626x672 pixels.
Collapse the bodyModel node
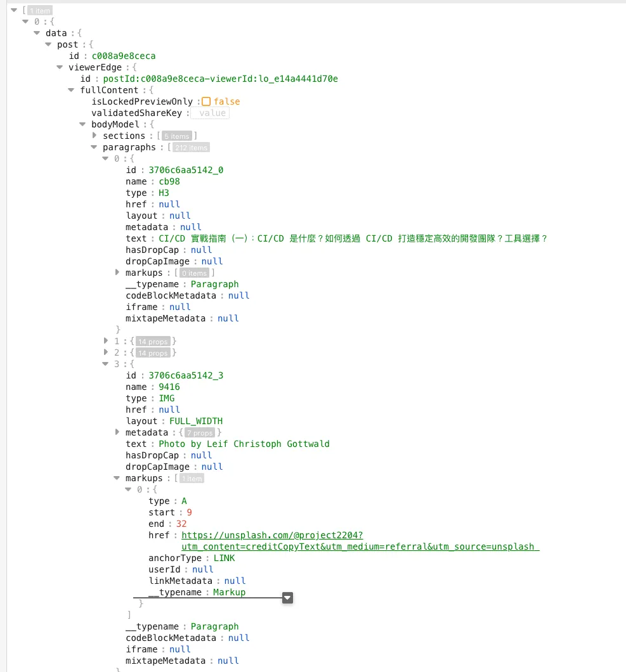[x=83, y=124]
